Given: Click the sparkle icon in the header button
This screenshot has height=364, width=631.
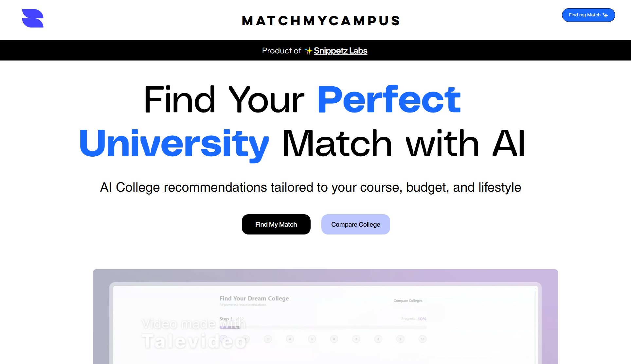Looking at the screenshot, I should pos(605,15).
